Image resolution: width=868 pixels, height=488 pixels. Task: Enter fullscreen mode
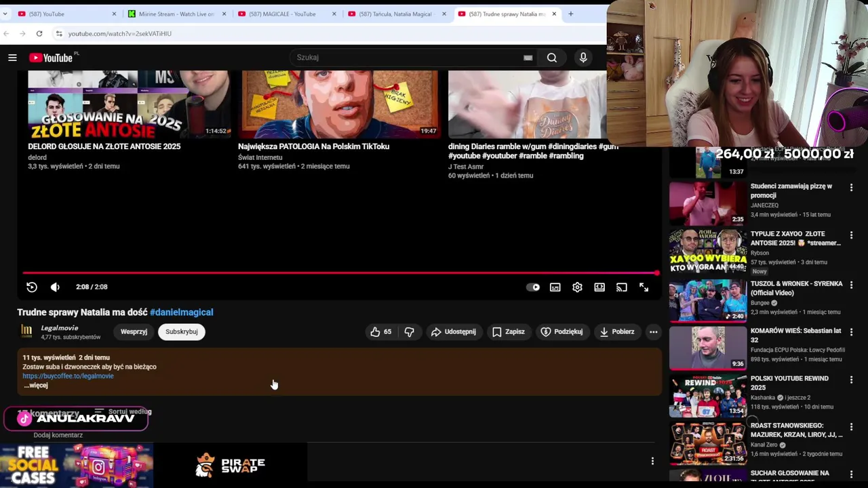(x=644, y=287)
